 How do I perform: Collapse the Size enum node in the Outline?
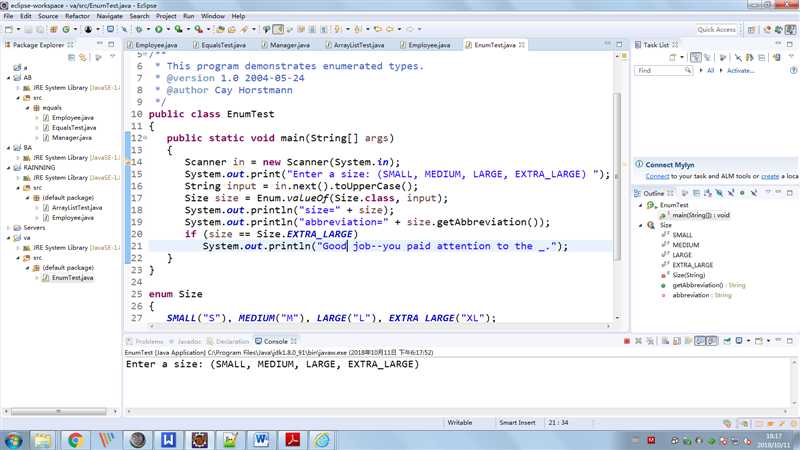641,225
